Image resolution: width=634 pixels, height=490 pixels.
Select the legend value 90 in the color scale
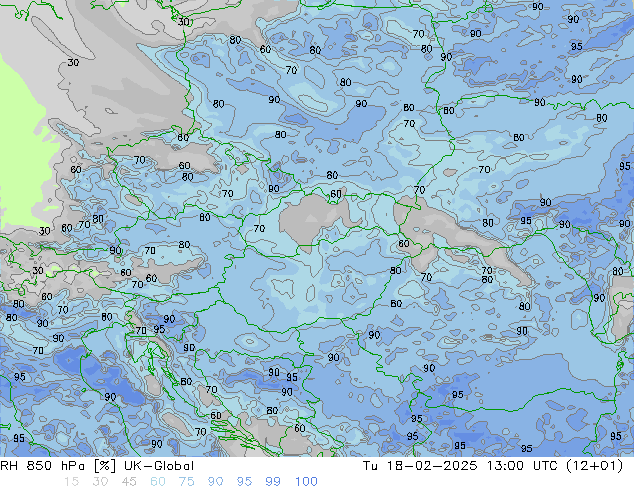pyautogui.click(x=215, y=482)
